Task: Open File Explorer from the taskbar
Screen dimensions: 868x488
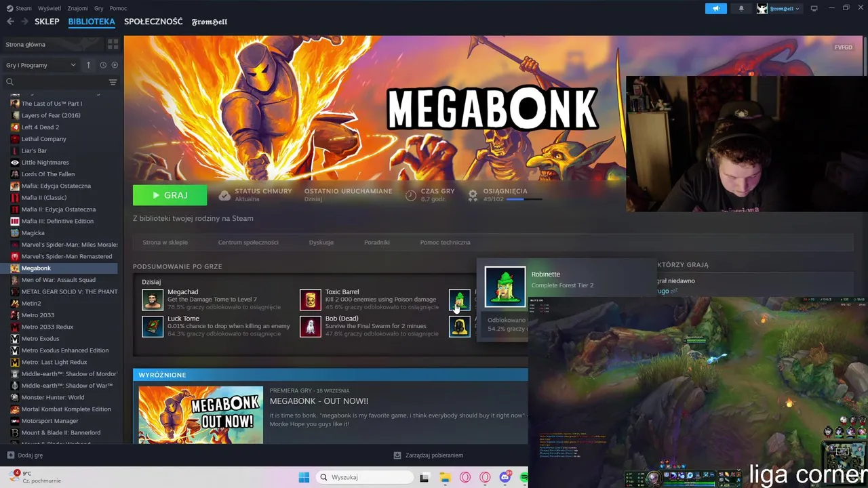Action: click(445, 477)
